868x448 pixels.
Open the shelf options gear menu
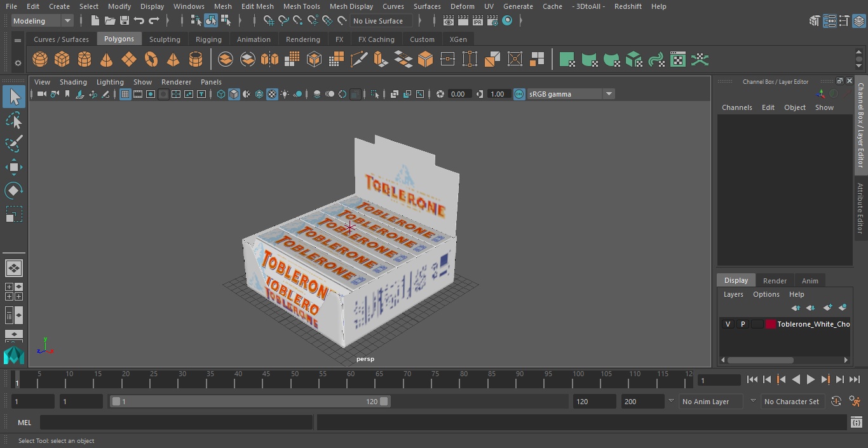coord(18,63)
